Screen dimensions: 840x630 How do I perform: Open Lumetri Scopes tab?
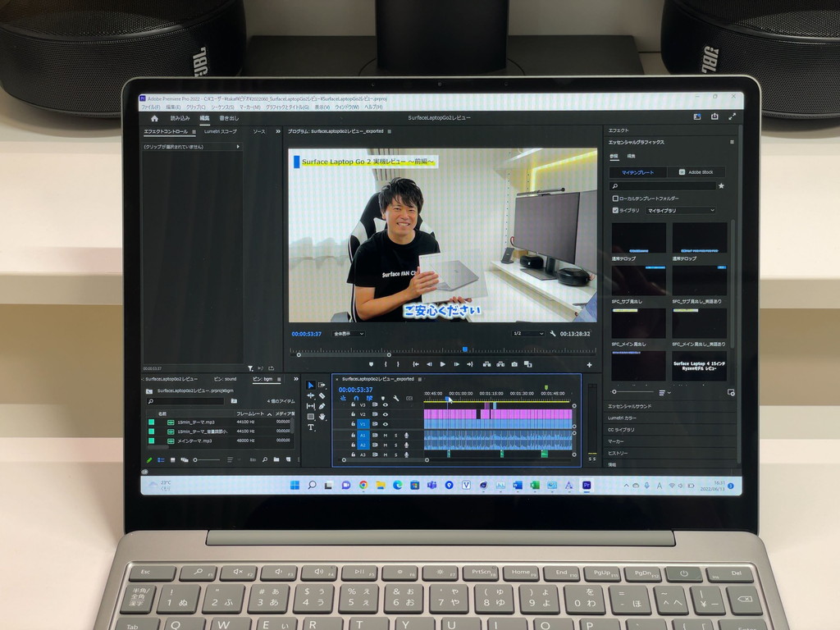220,131
